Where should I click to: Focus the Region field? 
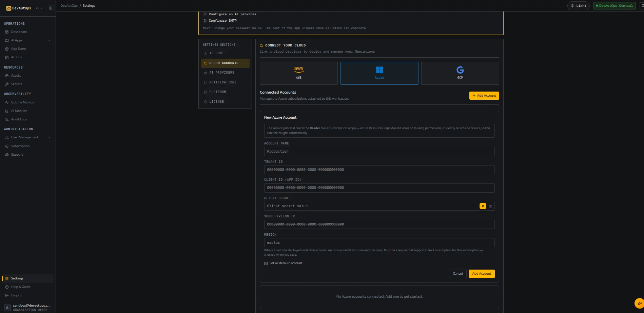379,243
